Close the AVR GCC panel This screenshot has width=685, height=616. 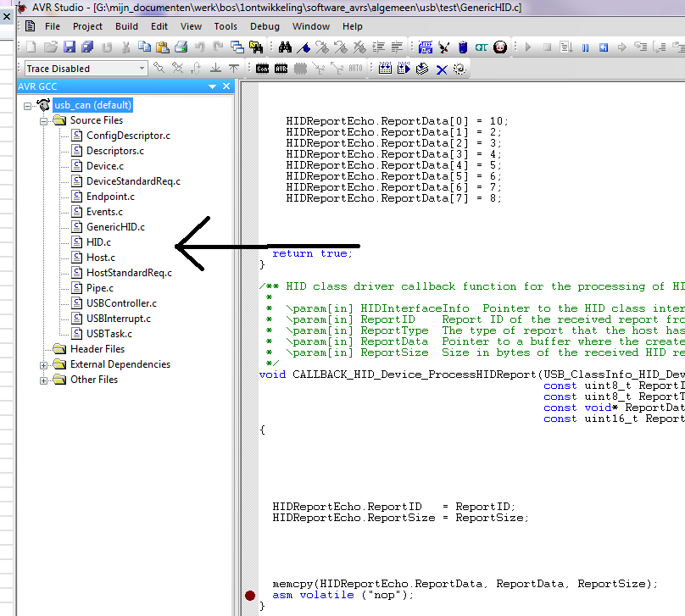(226, 86)
